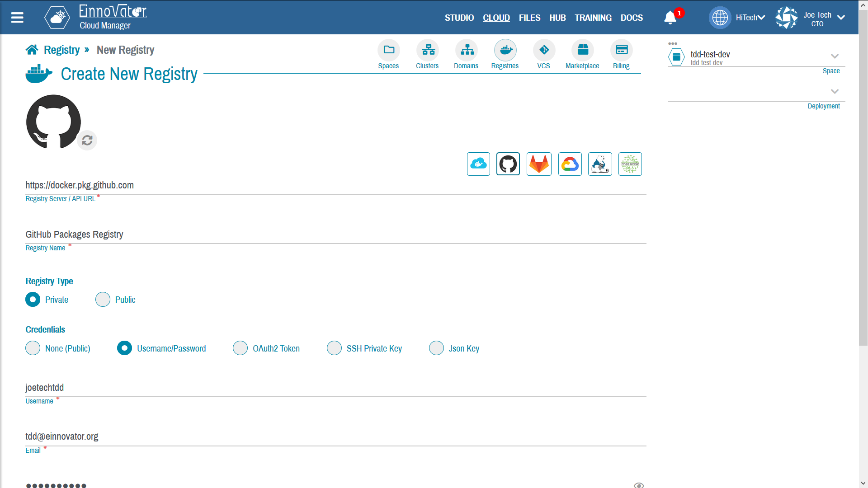This screenshot has width=868, height=488.
Task: Edit the Registry Name field
Action: click(x=336, y=235)
